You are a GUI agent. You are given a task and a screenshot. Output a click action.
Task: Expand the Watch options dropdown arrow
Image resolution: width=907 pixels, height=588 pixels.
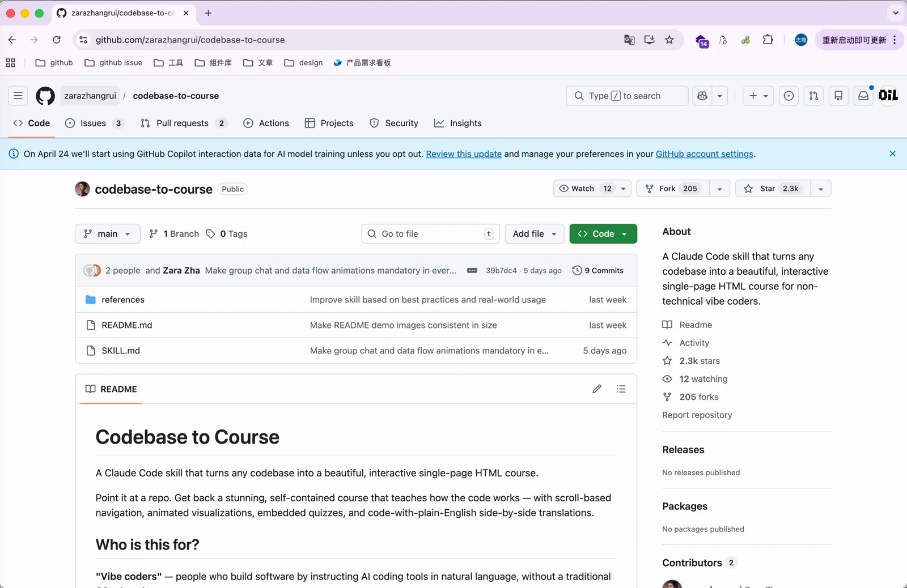[623, 189]
